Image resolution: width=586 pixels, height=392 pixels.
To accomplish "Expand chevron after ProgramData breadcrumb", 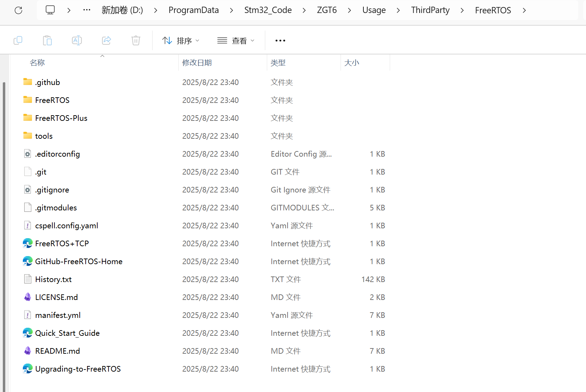I will 231,11.
